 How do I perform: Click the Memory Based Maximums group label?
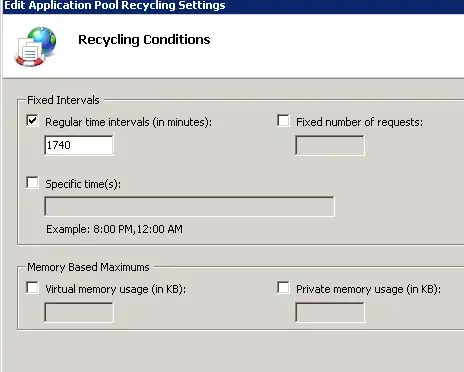pos(88,267)
